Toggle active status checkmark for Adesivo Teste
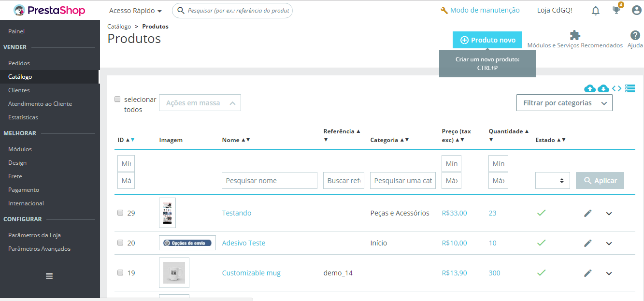Image resolution: width=644 pixels, height=301 pixels. [542, 243]
